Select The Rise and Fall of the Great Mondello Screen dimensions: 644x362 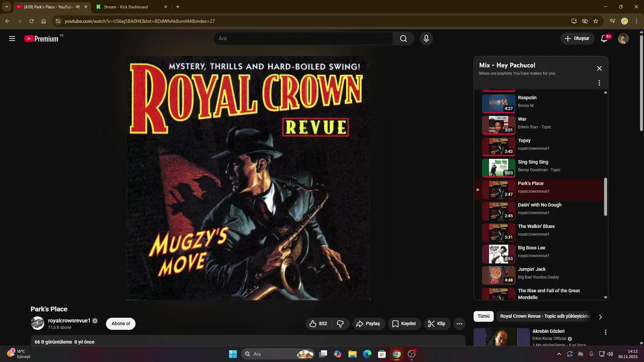pyautogui.click(x=540, y=294)
